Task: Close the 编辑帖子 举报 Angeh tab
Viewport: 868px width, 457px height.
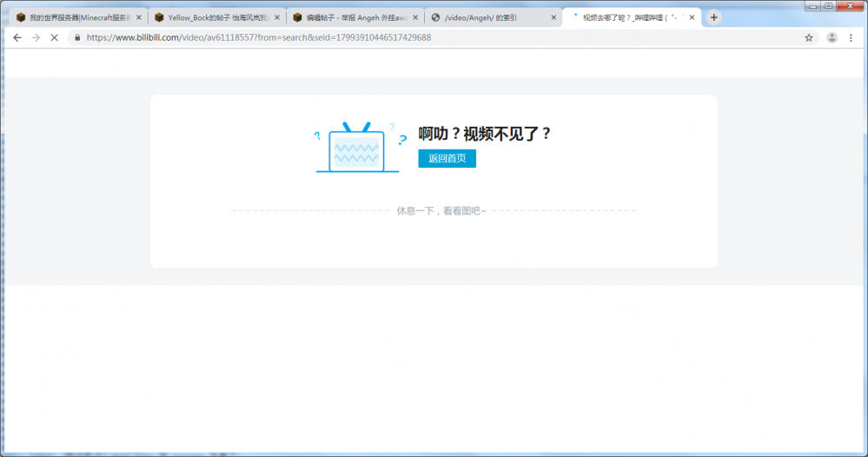Action: point(415,17)
